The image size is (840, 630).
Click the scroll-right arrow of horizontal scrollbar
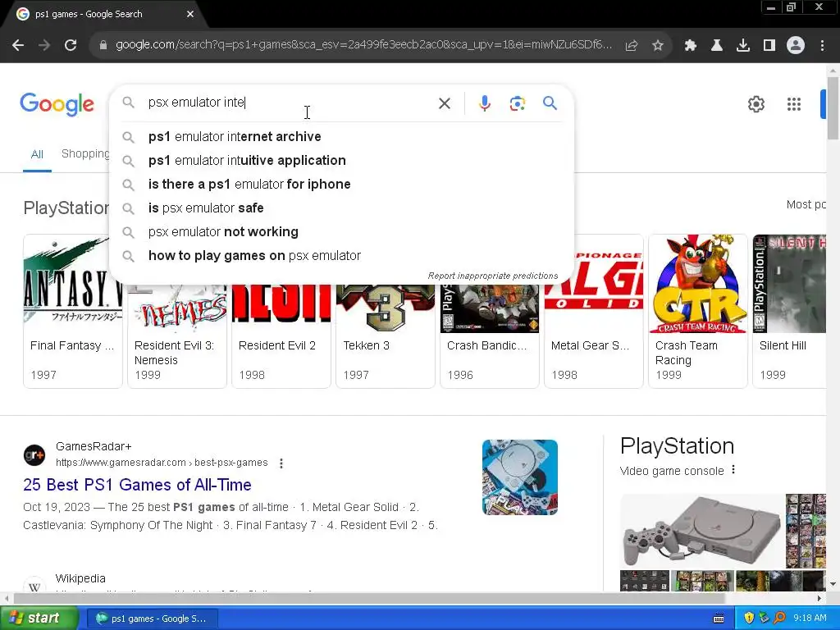tap(819, 598)
